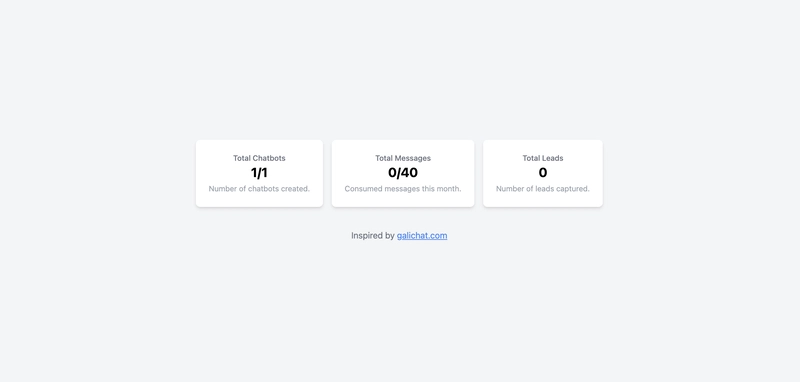Viewport: 800px width, 382px height.
Task: Click the 0 leads count
Action: point(543,173)
